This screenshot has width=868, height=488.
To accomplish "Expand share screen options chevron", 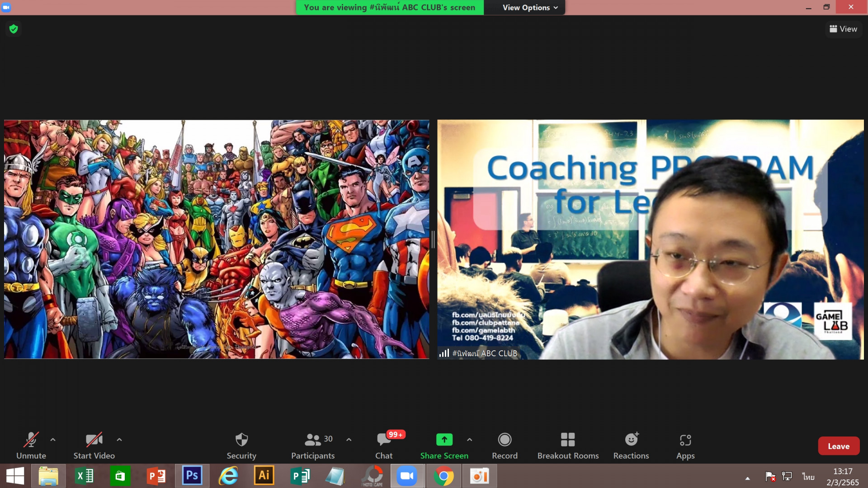I will pos(469,439).
